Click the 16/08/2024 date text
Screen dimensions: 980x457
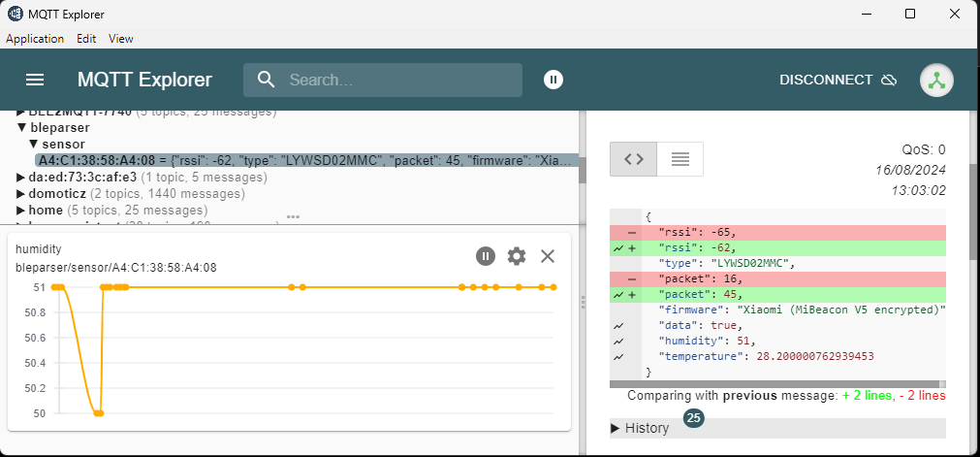click(x=910, y=170)
